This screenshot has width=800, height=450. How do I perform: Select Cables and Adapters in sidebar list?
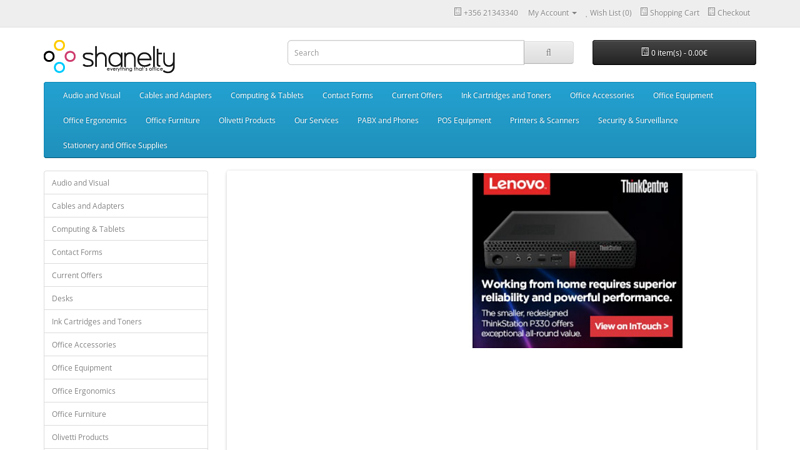click(x=126, y=206)
